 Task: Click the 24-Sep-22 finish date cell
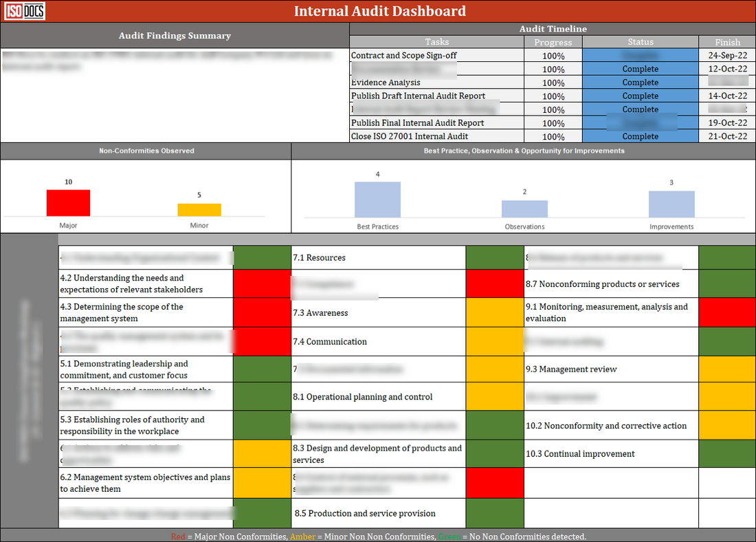pos(726,55)
